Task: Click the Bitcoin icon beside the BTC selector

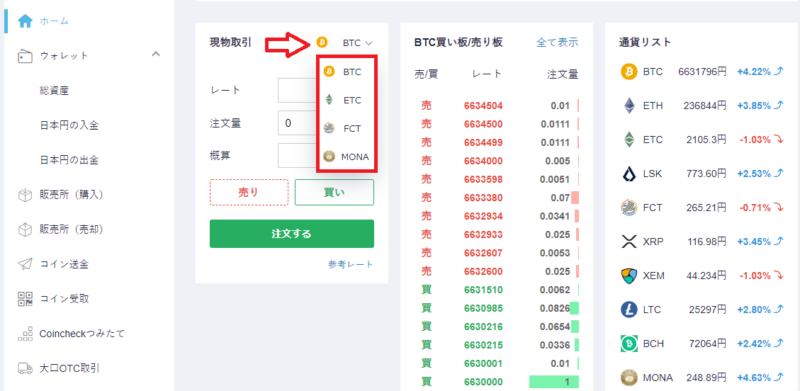Action: (322, 43)
